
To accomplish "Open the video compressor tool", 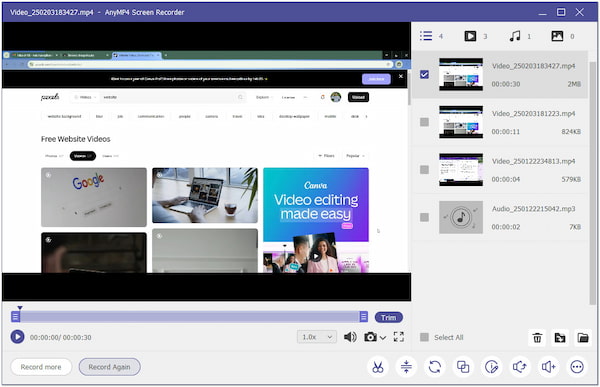I will click(406, 367).
